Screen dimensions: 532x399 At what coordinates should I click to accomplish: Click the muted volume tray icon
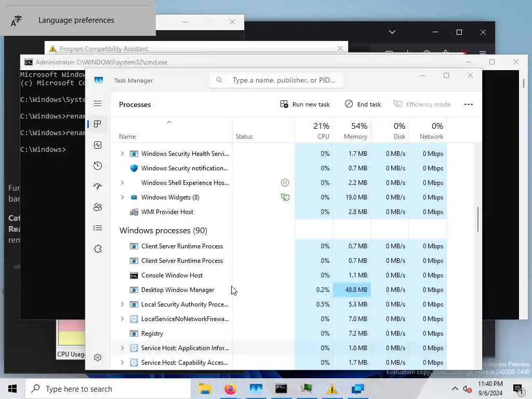click(468, 389)
